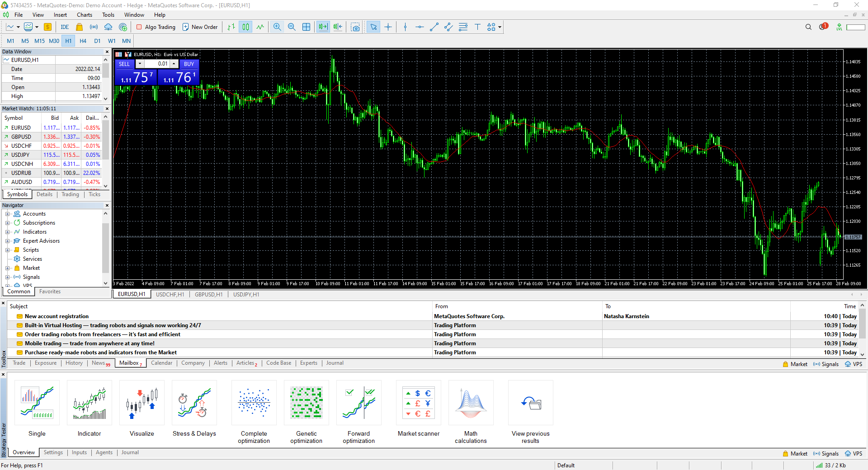Select the M5 timeframe

coord(25,41)
